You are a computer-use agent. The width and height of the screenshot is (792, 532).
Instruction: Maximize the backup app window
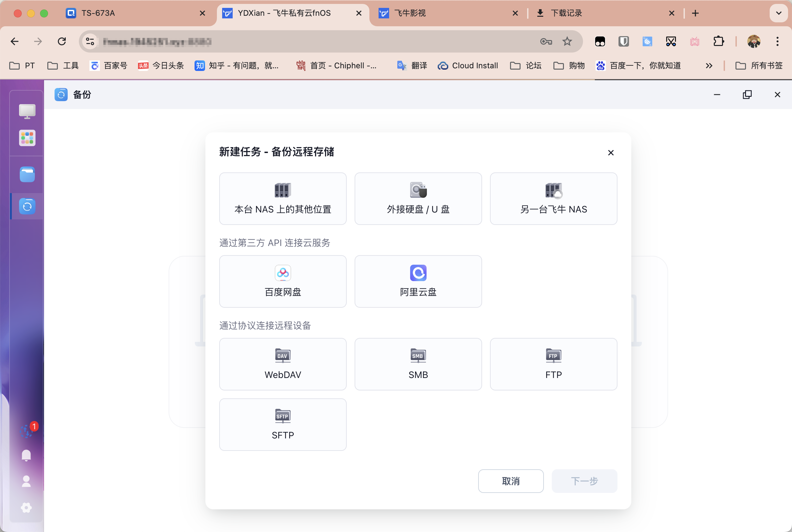point(747,95)
